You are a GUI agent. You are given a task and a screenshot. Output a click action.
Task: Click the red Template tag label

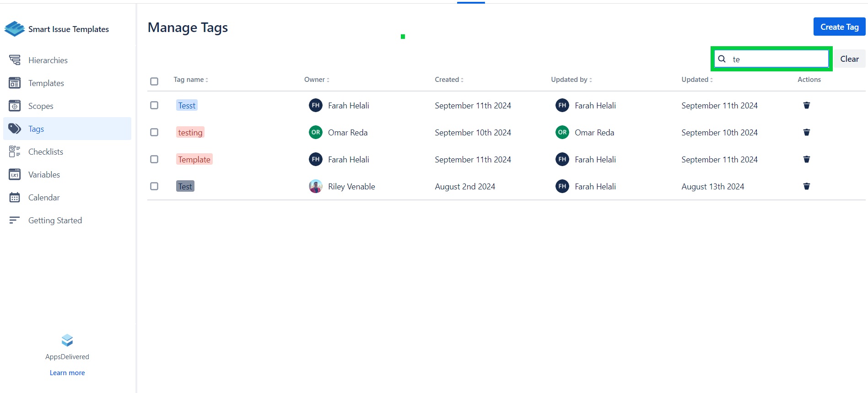(x=194, y=159)
